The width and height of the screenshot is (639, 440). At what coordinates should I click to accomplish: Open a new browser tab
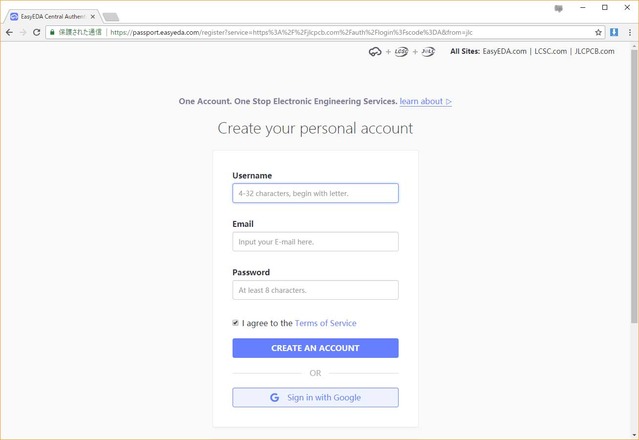click(x=111, y=17)
